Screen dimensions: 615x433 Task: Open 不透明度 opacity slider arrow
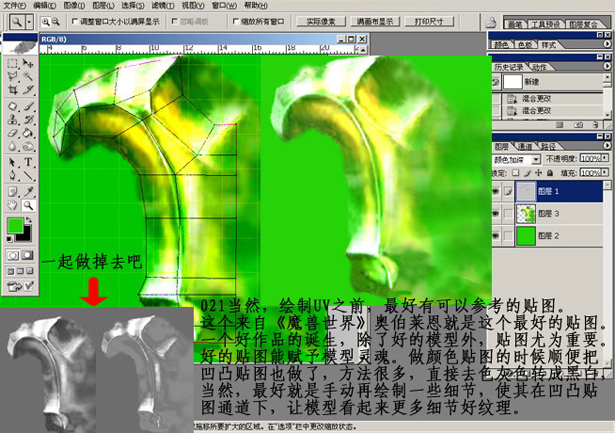click(x=605, y=158)
